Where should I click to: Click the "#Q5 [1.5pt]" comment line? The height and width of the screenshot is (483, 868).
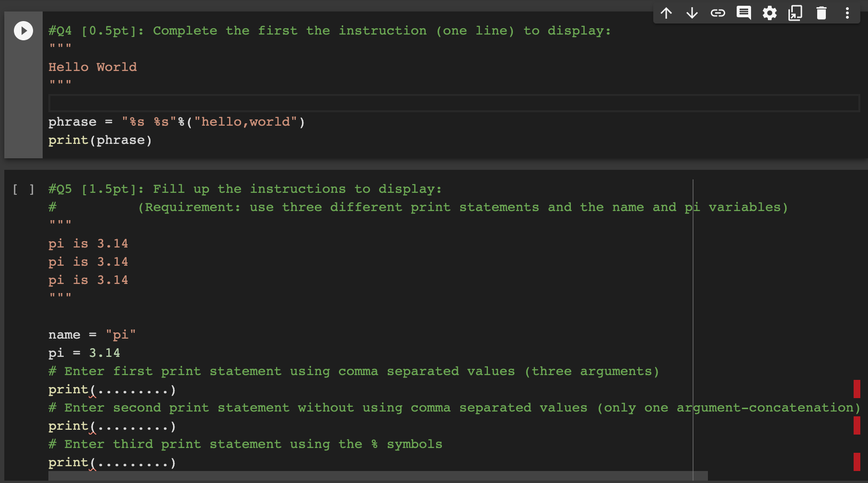point(245,189)
